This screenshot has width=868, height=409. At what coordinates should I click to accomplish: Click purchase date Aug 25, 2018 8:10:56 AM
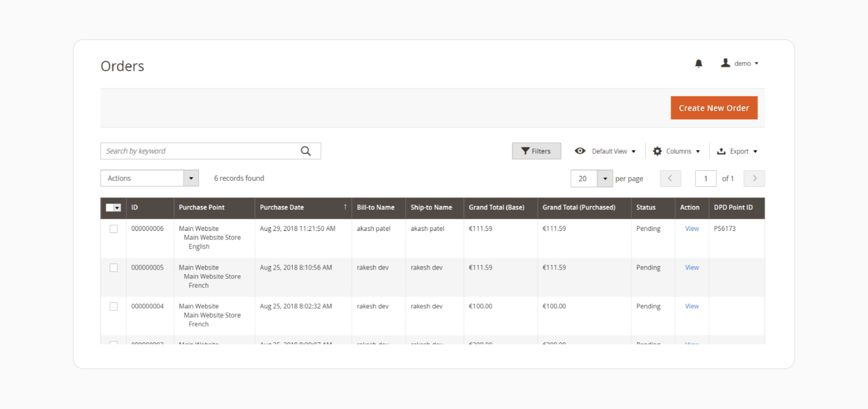click(296, 267)
